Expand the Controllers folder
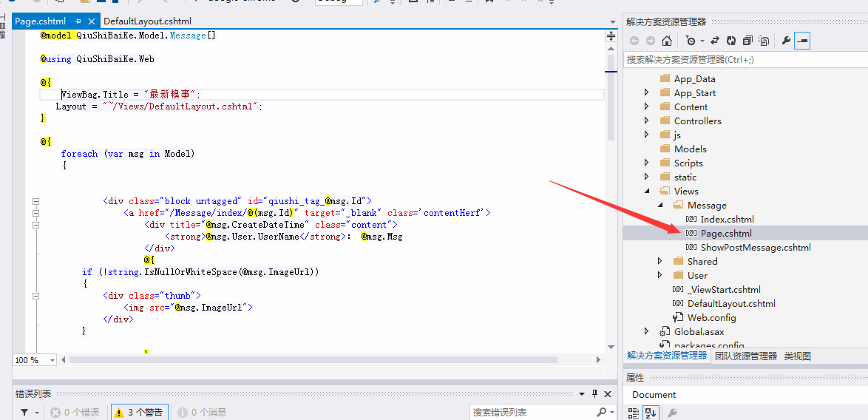 point(646,121)
